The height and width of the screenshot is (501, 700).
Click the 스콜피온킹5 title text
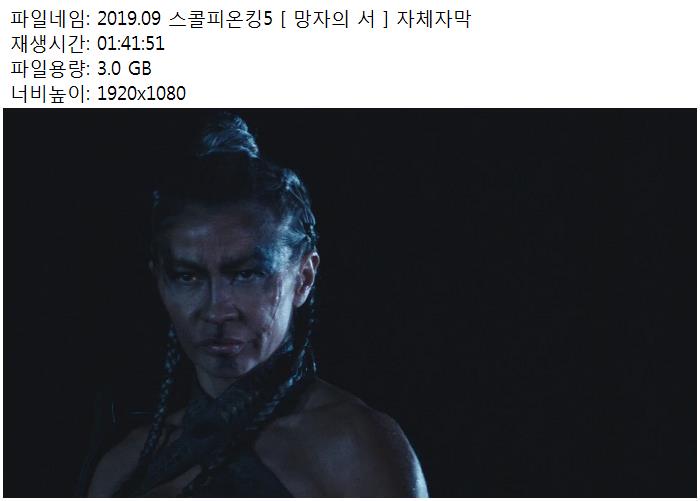pos(221,19)
